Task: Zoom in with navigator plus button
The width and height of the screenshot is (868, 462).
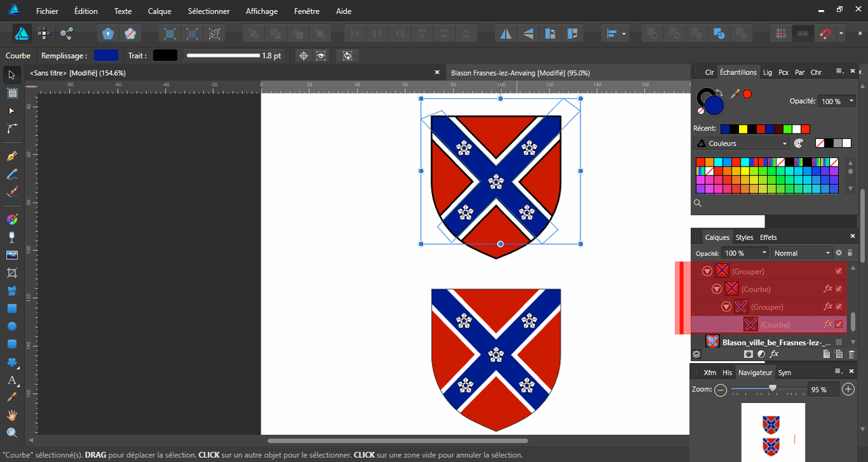Action: 848,390
